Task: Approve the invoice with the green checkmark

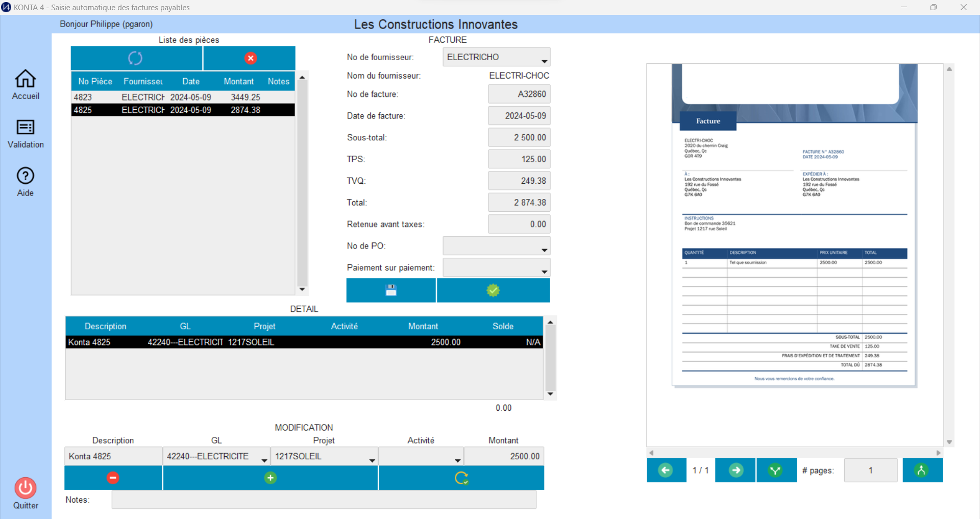Action: pos(493,290)
